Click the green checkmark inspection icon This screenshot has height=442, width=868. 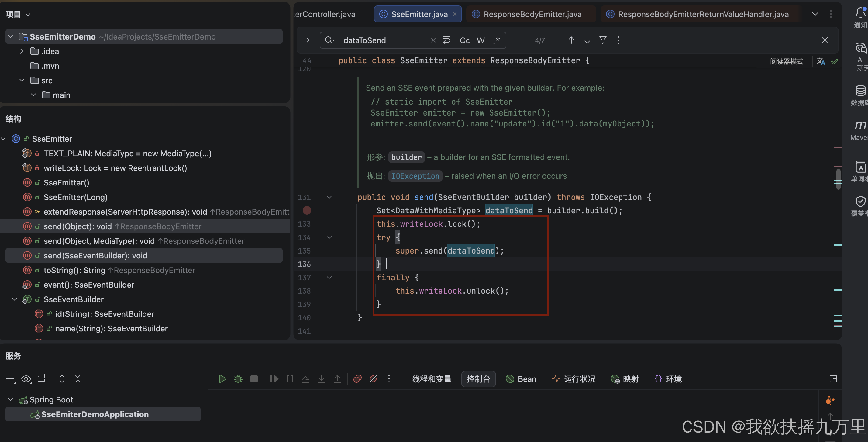coord(835,61)
